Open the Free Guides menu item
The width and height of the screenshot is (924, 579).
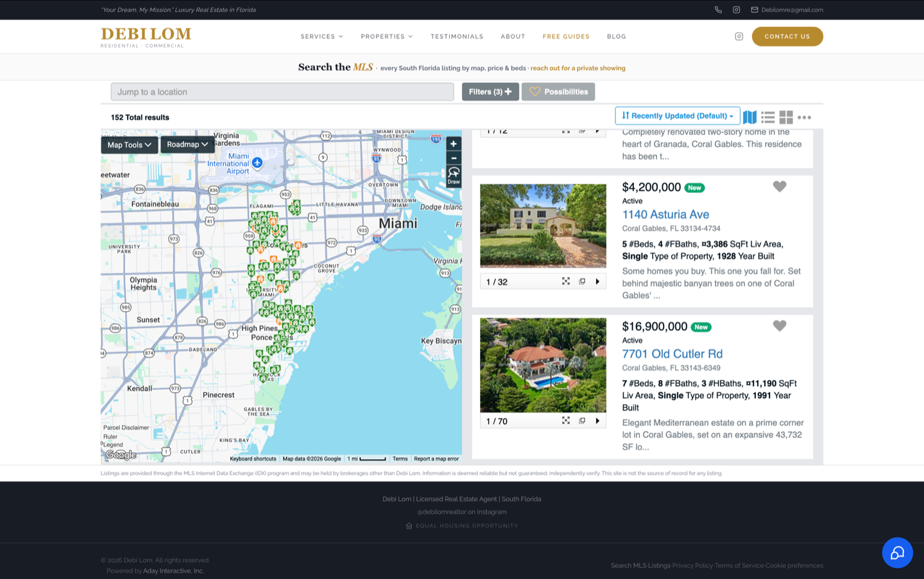click(566, 37)
